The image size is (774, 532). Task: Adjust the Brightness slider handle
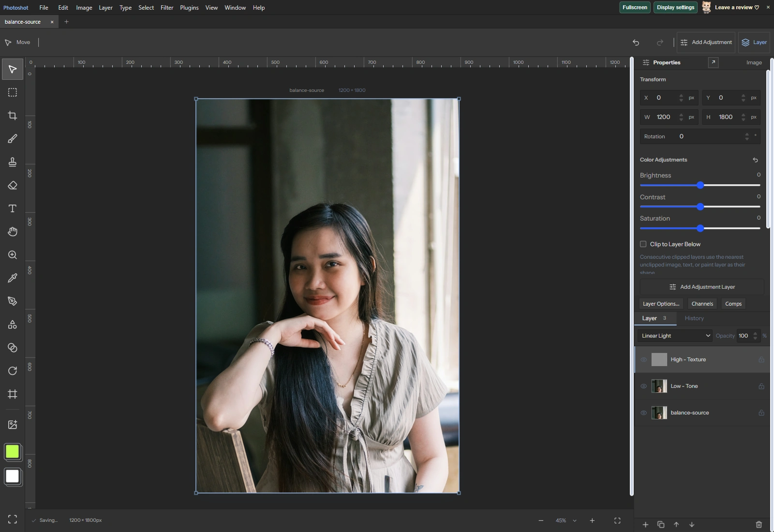[700, 185]
